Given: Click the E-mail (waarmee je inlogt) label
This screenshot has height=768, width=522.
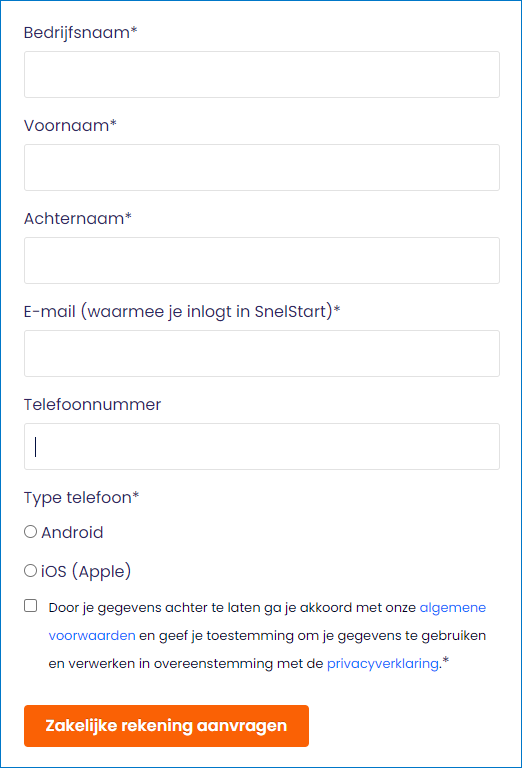Looking at the screenshot, I should point(182,312).
